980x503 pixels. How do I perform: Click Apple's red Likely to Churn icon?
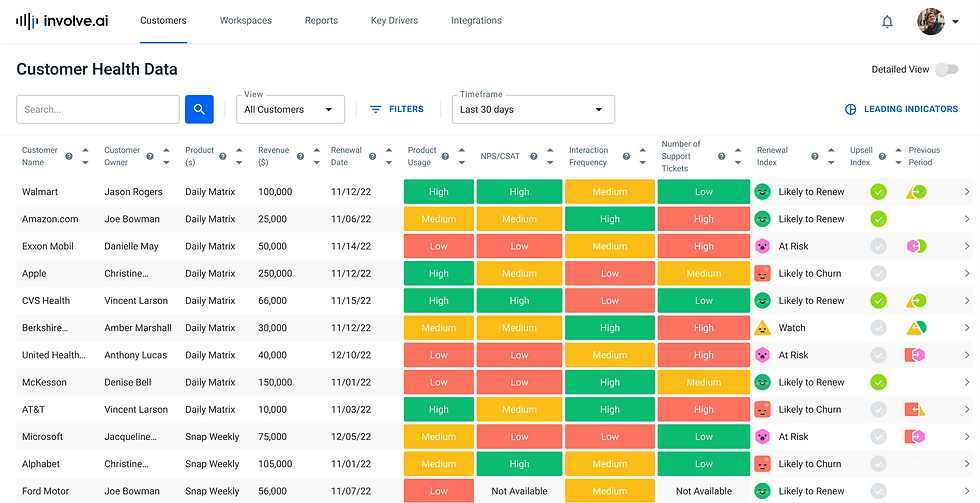pos(762,274)
